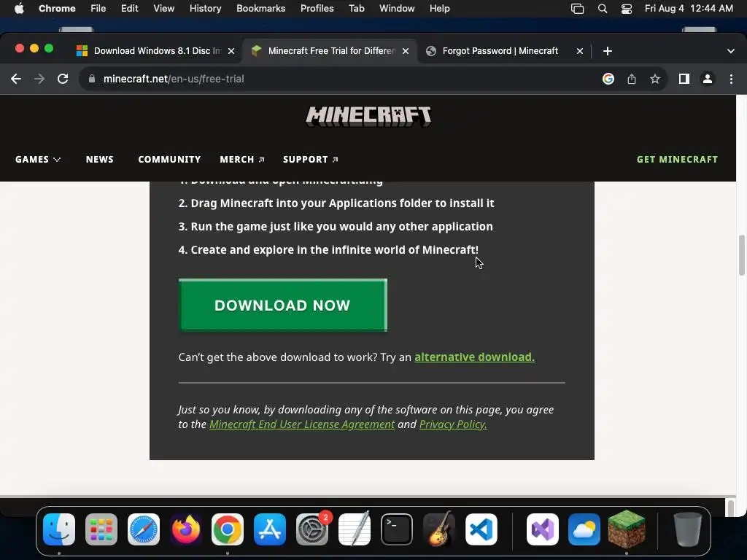Close the Forgot Password tab
Viewport: 747px width, 560px height.
(580, 51)
